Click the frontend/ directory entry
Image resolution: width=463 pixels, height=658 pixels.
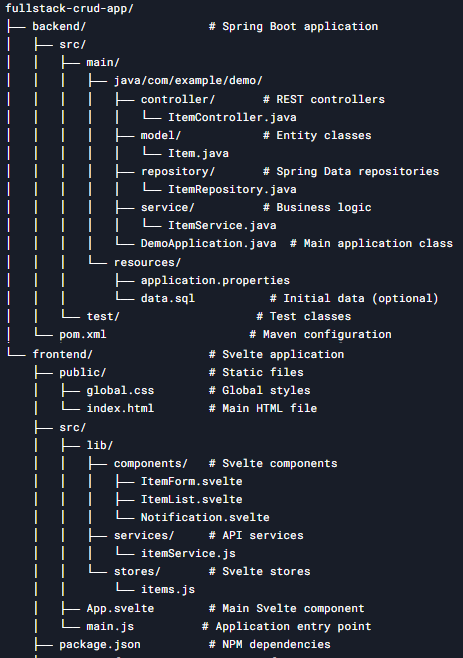coord(63,354)
